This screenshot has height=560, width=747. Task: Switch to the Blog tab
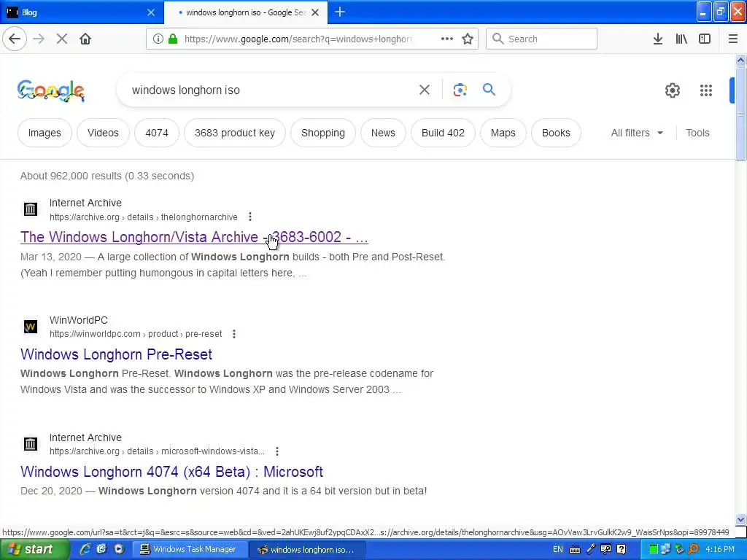click(82, 12)
